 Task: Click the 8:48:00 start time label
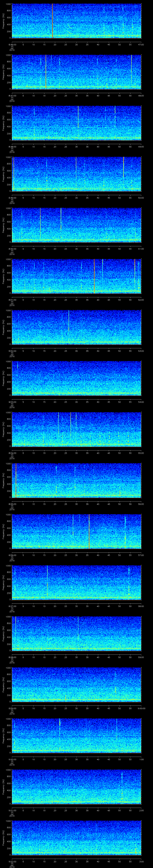click(x=12, y=147)
